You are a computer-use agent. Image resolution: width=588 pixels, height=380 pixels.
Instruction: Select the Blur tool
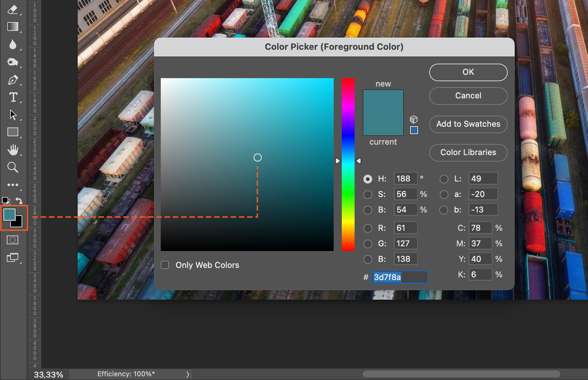coord(13,44)
